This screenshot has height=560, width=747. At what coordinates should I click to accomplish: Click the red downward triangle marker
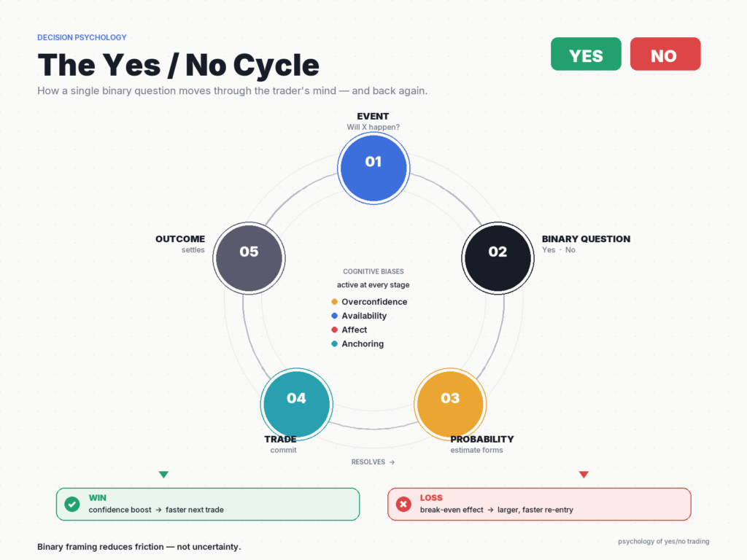point(584,474)
